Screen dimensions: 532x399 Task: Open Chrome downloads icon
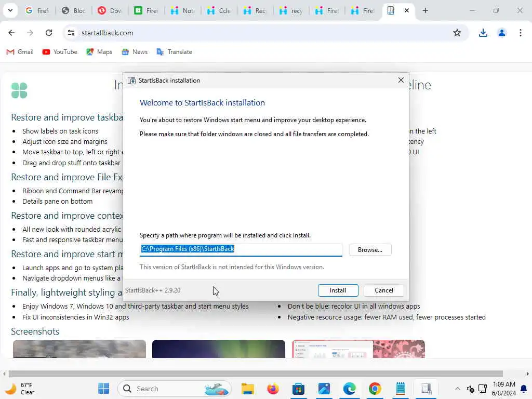point(483,33)
